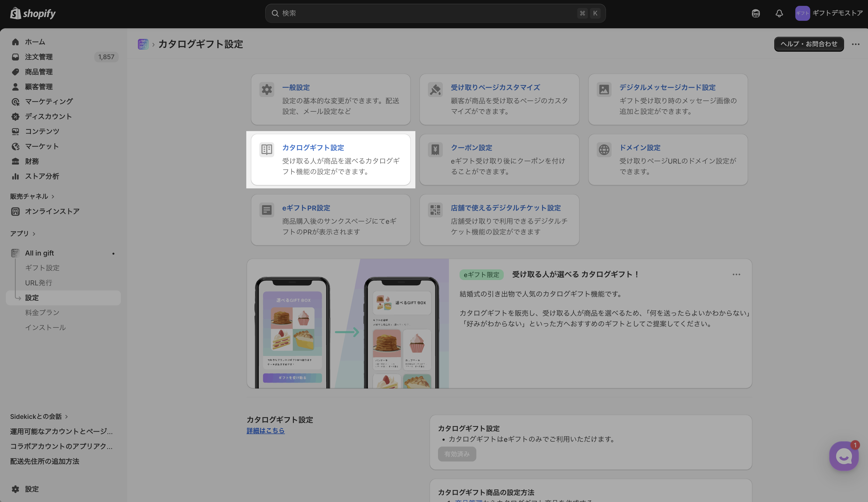
Task: Expand the 販売チャネル section chevron
Action: click(53, 197)
